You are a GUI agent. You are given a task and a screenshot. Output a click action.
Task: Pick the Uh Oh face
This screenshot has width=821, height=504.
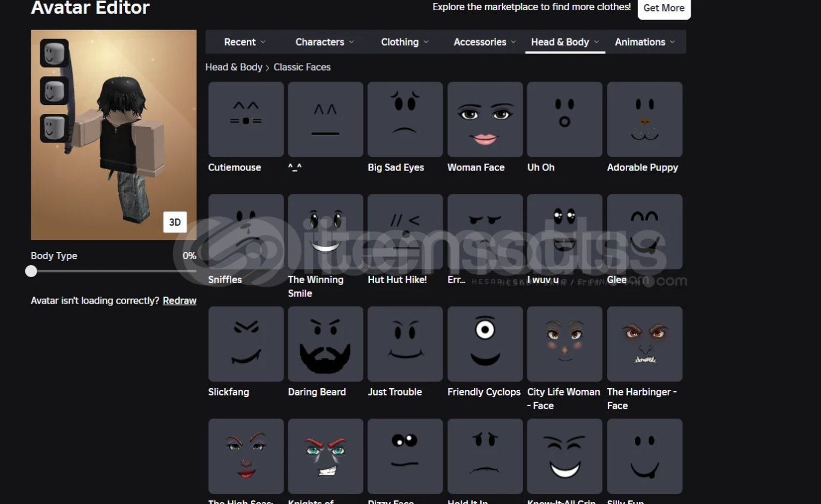point(565,119)
